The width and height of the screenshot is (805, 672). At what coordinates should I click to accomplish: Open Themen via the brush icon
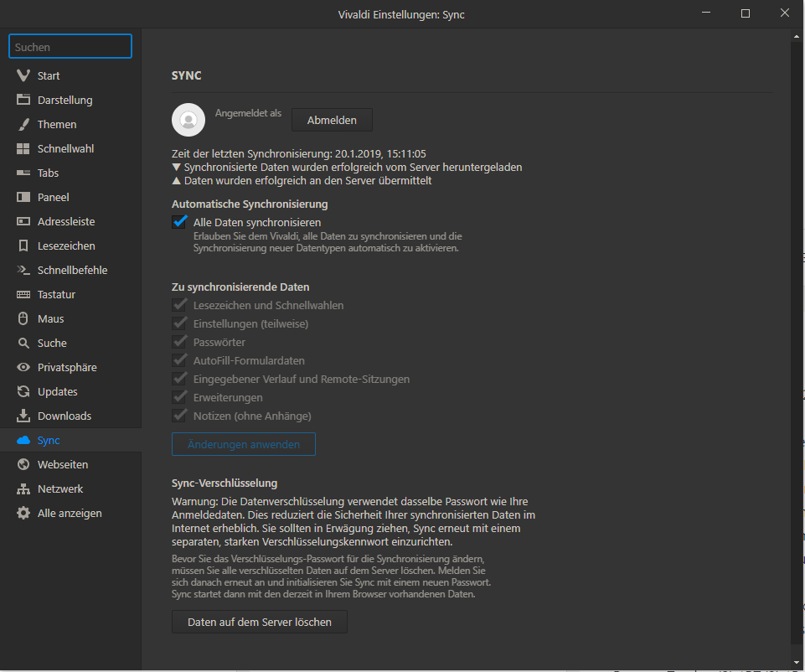point(23,124)
